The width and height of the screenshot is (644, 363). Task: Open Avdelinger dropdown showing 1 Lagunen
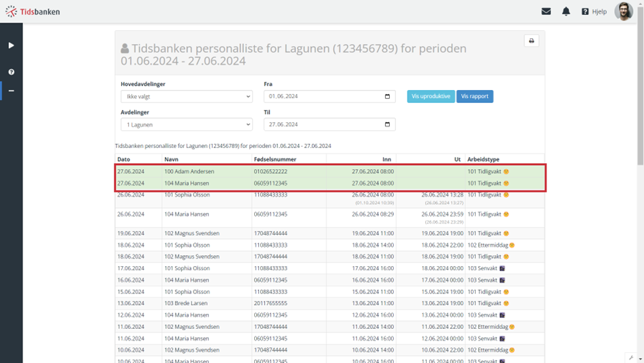point(187,125)
